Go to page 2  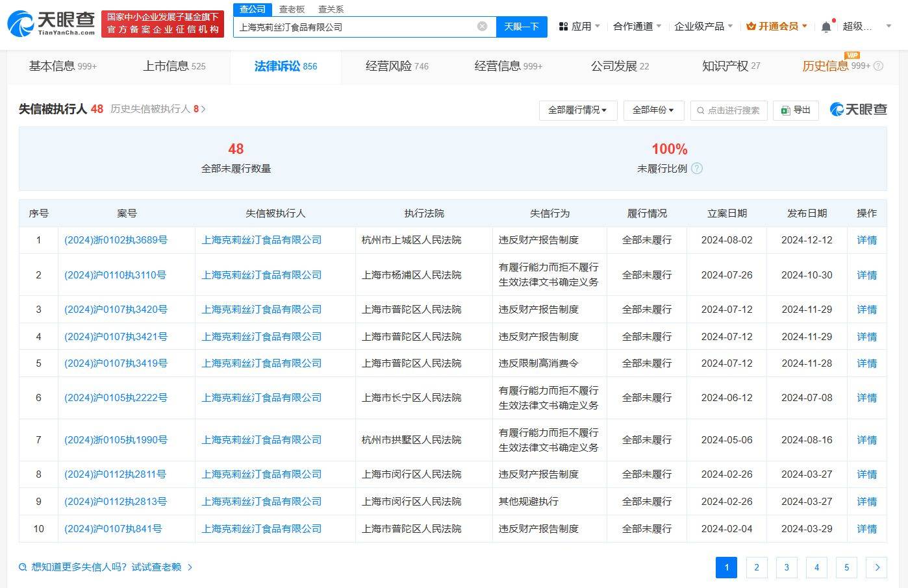(x=756, y=567)
